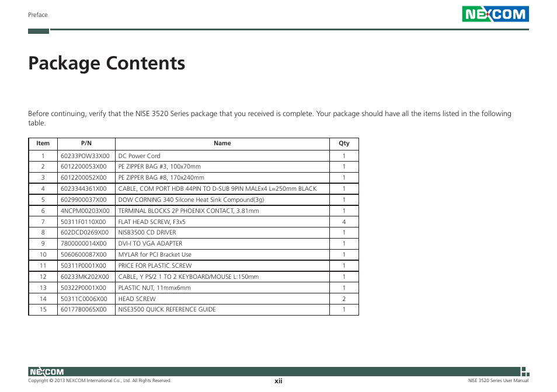The image size is (557, 392).
Task: Click quantity 4 for flat head screw
Action: [x=344, y=222]
